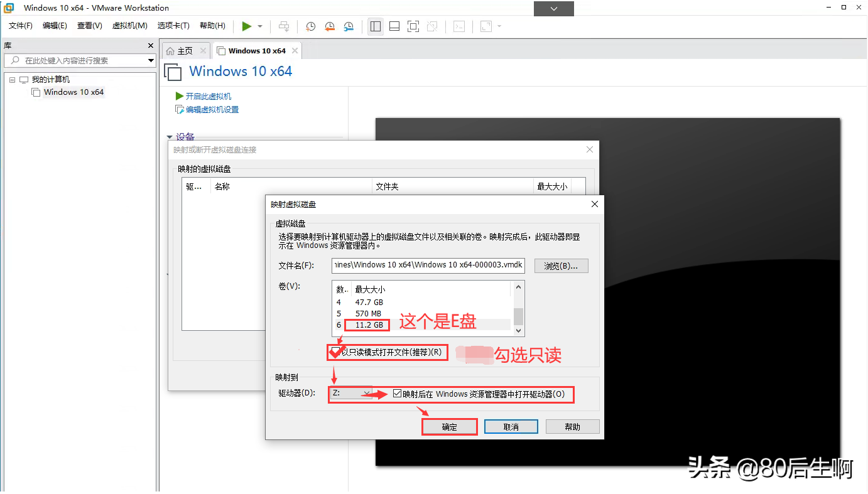The width and height of the screenshot is (868, 494).
Task: Open the 查看(V) menu
Action: (x=89, y=26)
